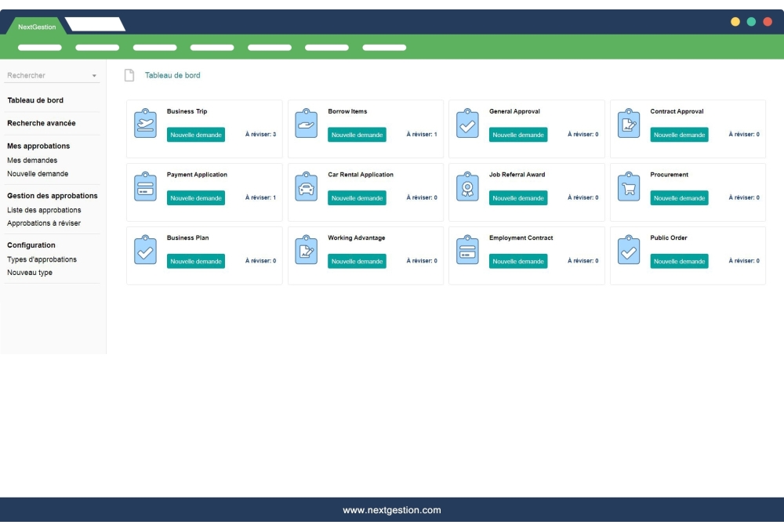
Task: Click the Procurement shopping cart icon
Action: [x=628, y=186]
